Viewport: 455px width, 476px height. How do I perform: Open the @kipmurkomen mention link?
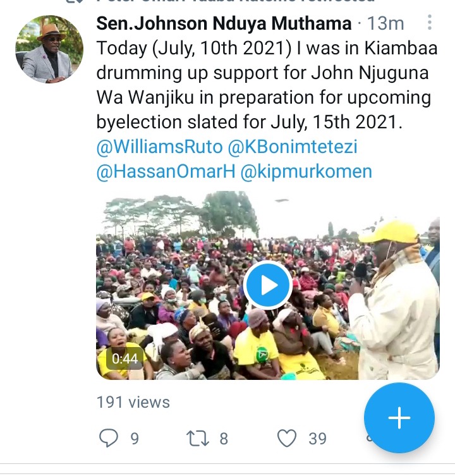306,171
